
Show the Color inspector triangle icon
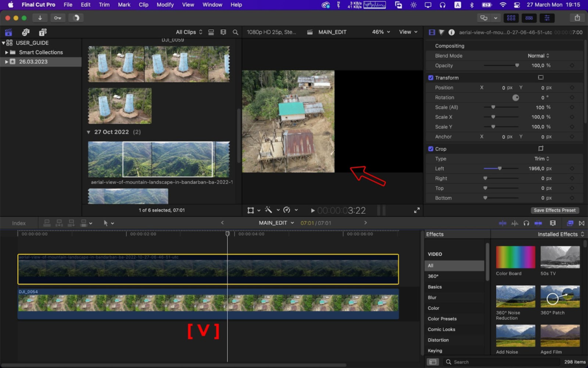click(x=442, y=32)
